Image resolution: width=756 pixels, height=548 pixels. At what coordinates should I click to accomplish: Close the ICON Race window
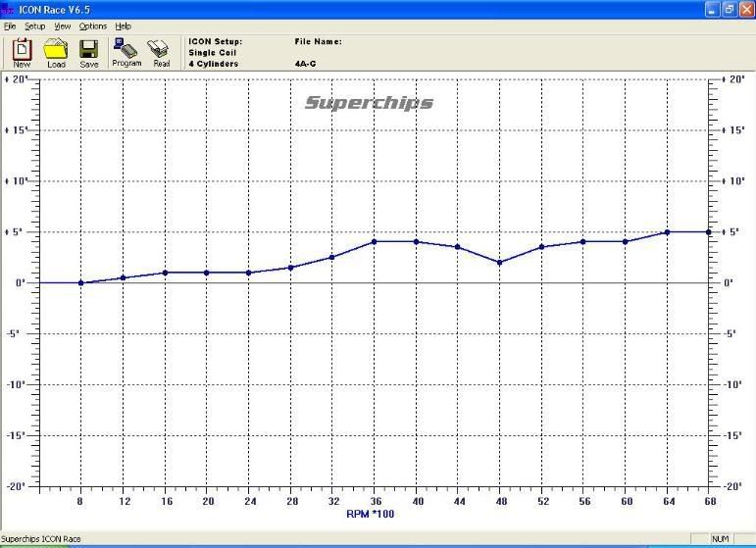pos(747,10)
